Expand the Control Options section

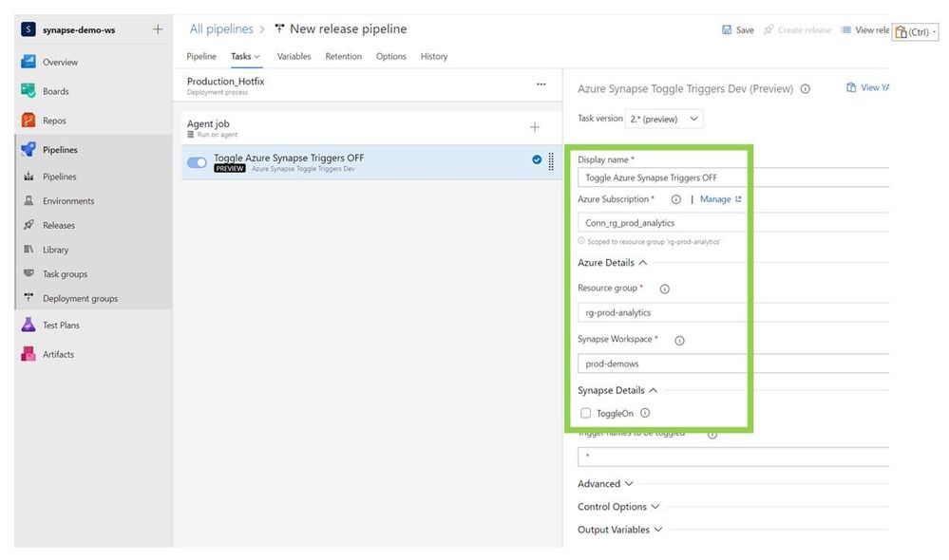[x=617, y=507]
